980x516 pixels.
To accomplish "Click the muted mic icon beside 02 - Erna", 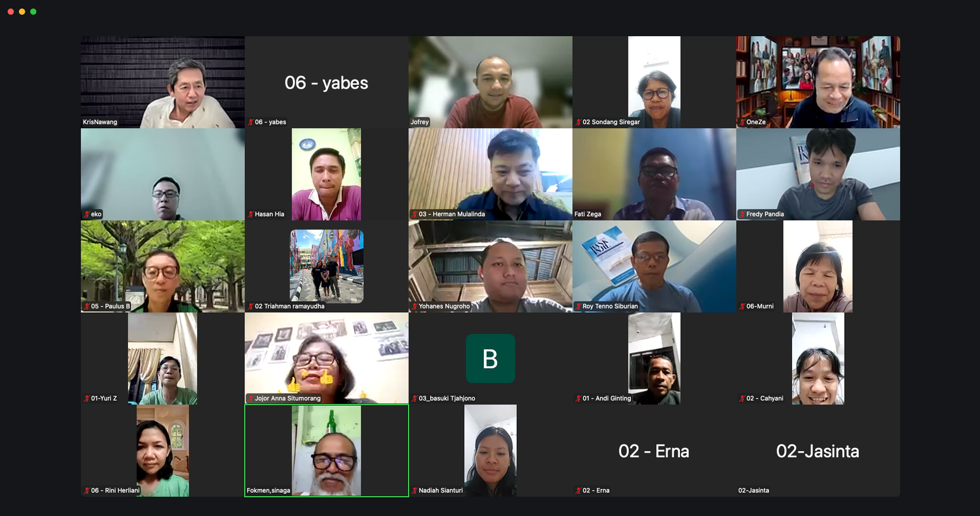I will 578,490.
